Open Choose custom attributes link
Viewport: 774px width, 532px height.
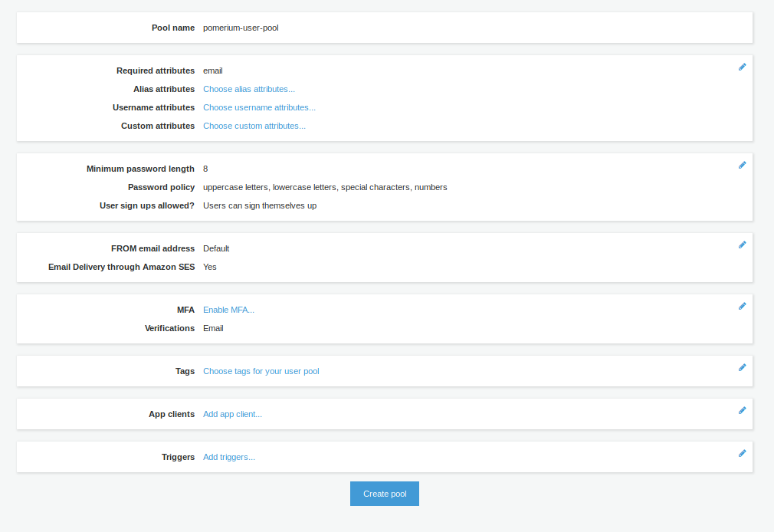coord(254,126)
